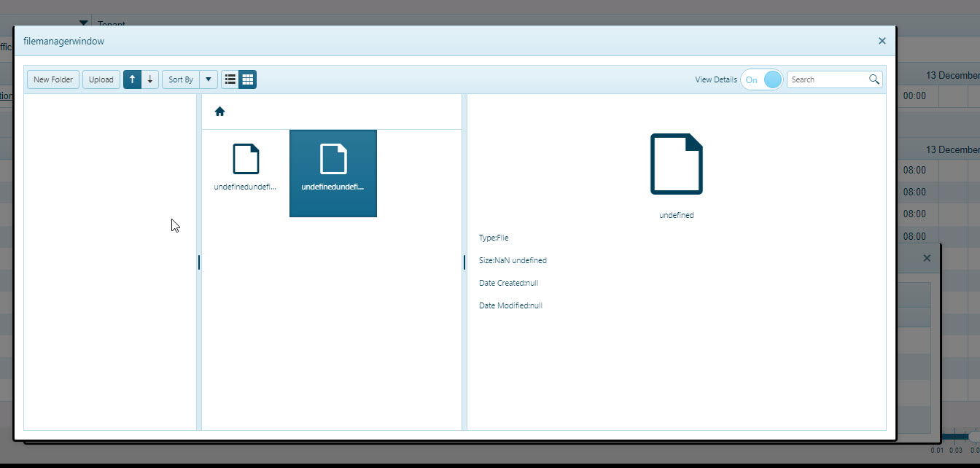The height and width of the screenshot is (468, 980).
Task: Click the left splitter collapse handle
Action: click(199, 262)
